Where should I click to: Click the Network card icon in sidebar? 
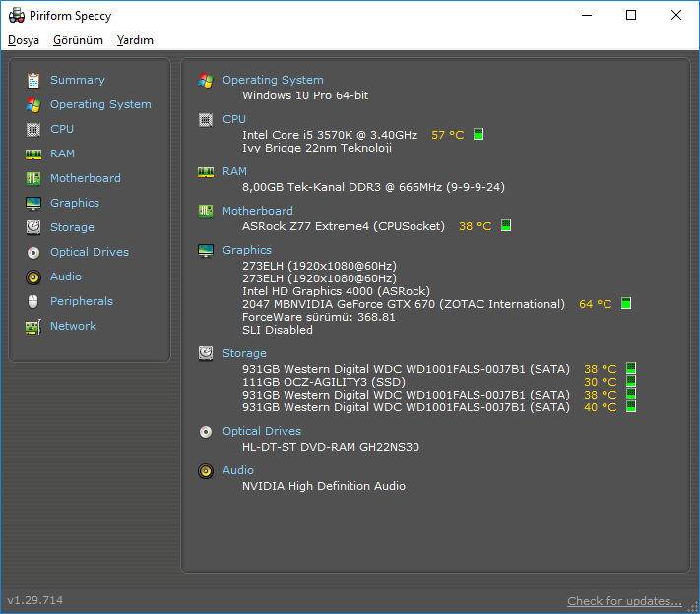33,327
